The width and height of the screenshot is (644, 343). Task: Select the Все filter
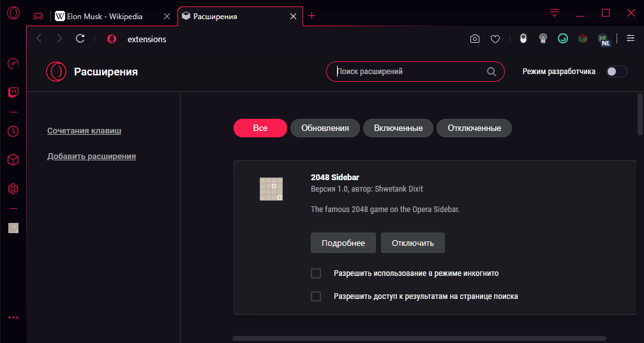[260, 128]
